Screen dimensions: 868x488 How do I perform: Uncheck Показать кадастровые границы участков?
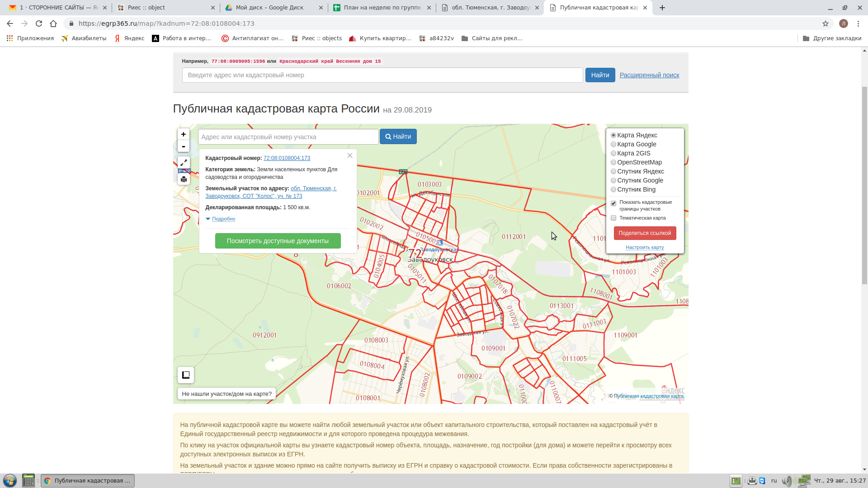click(613, 203)
